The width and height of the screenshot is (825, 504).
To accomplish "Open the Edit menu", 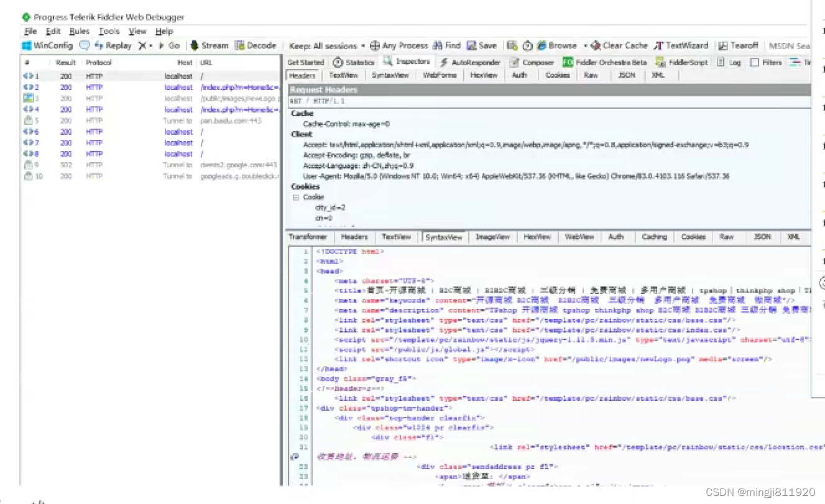I will pos(53,31).
